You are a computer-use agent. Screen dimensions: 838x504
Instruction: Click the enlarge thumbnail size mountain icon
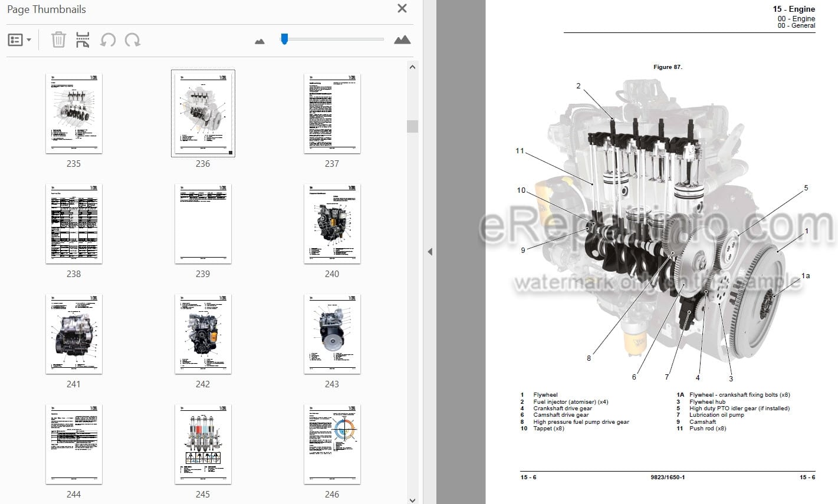point(402,39)
